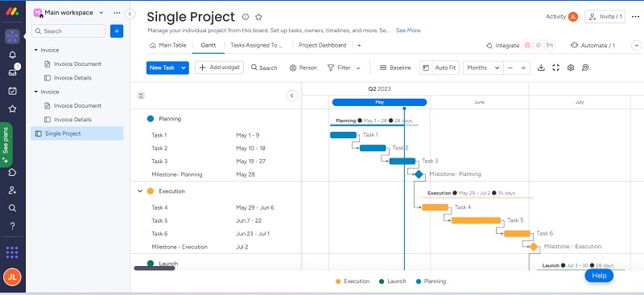Image resolution: width=644 pixels, height=295 pixels.
Task: Open the toolbar Search
Action: point(264,68)
